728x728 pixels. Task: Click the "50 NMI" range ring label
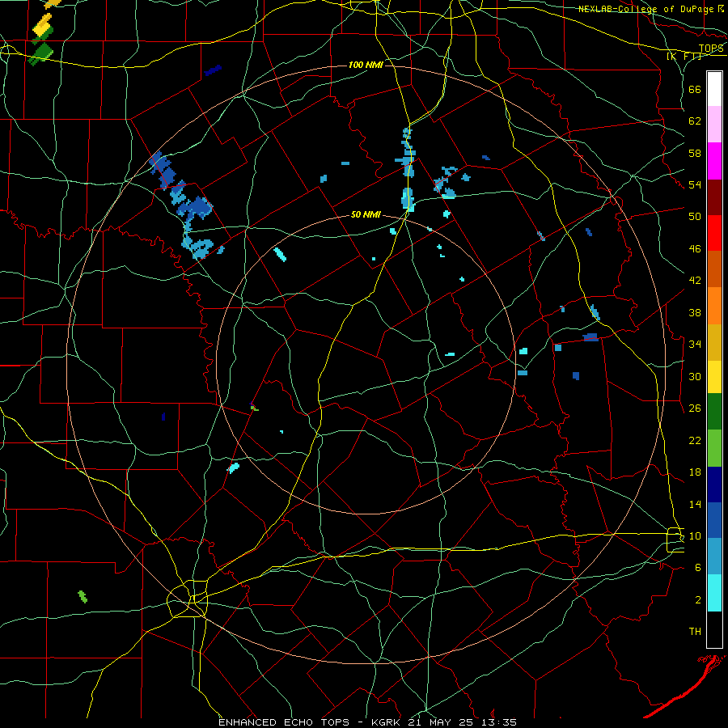coord(366,214)
